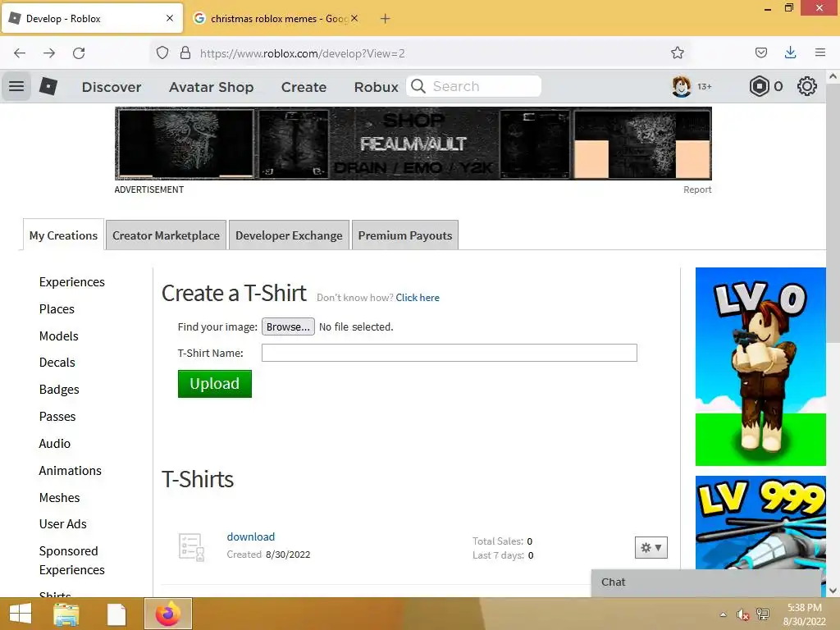Focus the T-Shirt Name input field

449,353
